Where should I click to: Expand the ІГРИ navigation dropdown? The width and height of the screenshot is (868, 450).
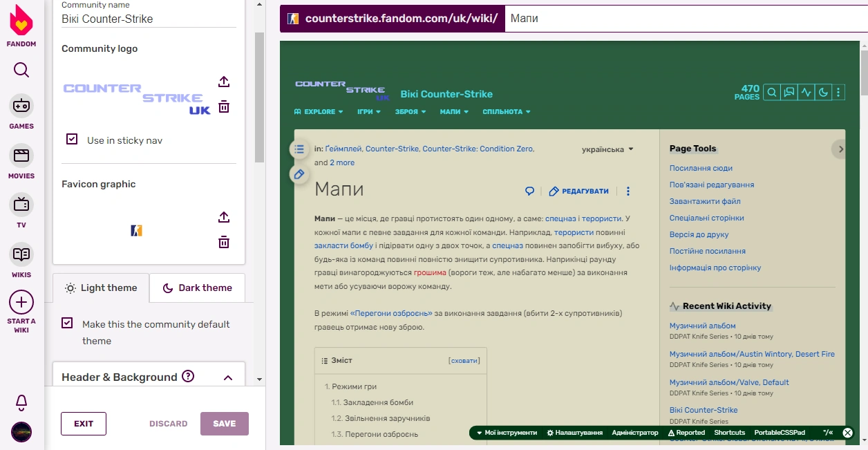tap(369, 112)
